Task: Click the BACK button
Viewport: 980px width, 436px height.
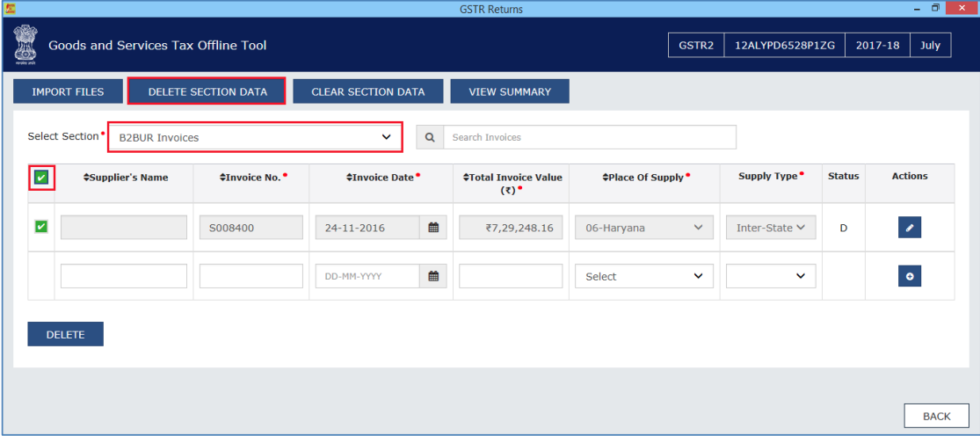Action: pyautogui.click(x=936, y=416)
